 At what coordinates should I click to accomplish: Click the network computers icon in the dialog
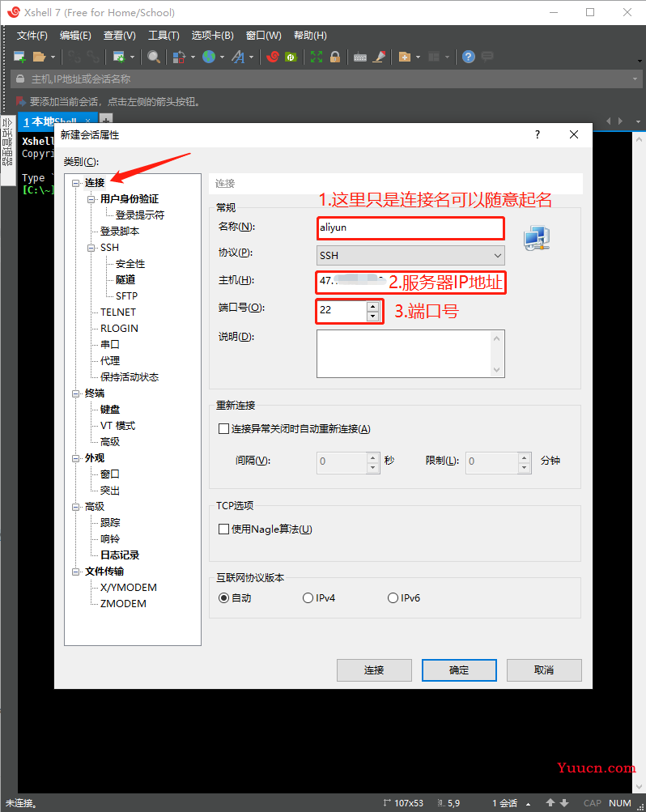click(536, 238)
